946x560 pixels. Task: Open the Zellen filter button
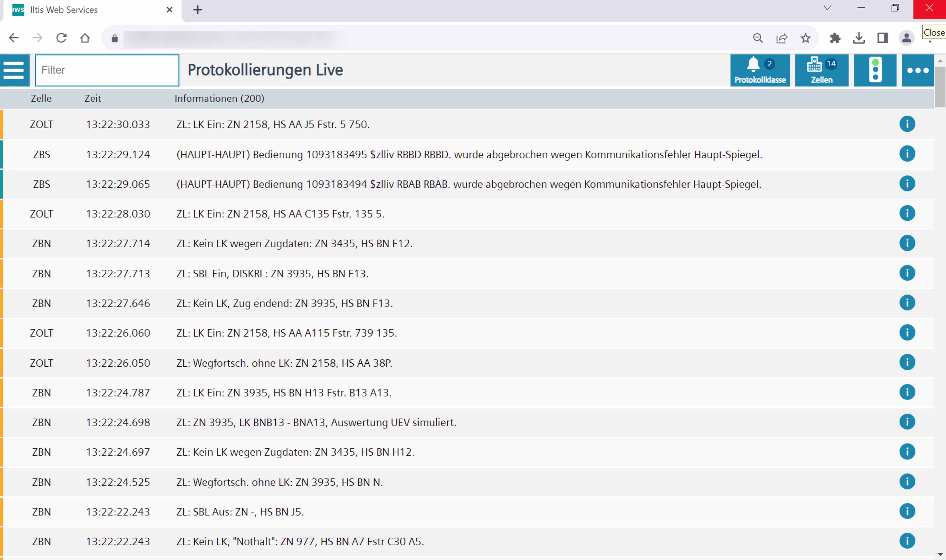click(822, 70)
